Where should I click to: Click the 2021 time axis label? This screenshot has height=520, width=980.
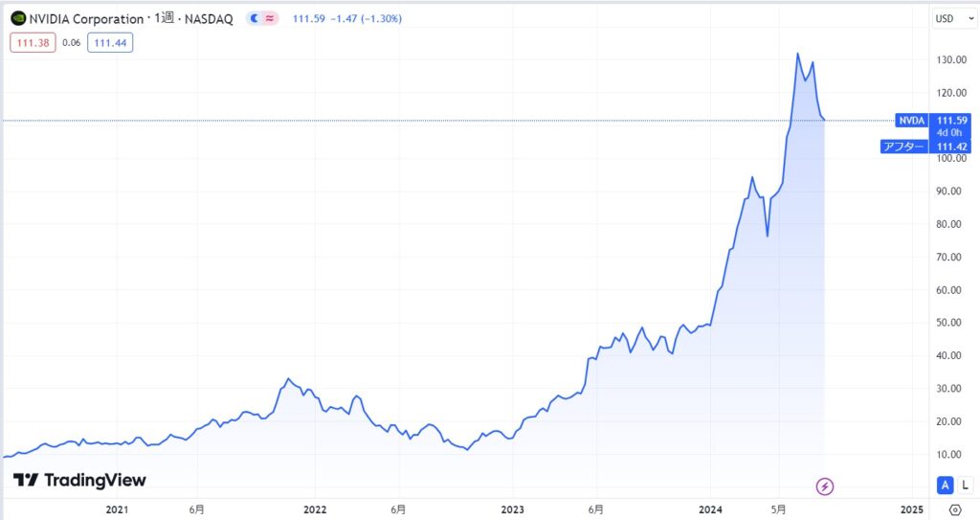point(117,509)
